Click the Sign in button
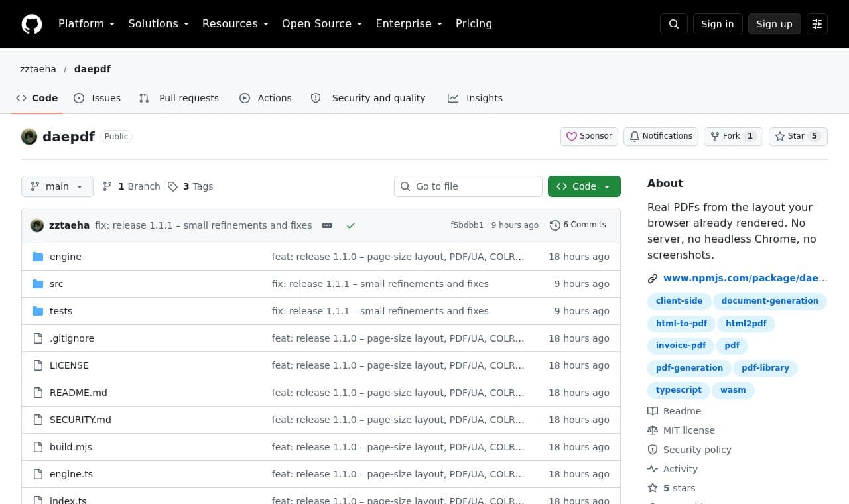 [718, 24]
